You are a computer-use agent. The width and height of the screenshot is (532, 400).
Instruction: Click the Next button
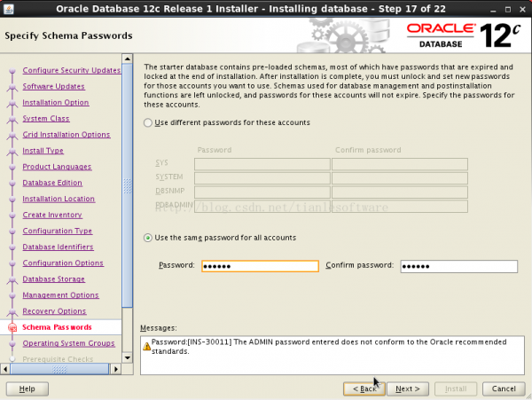[x=408, y=388]
